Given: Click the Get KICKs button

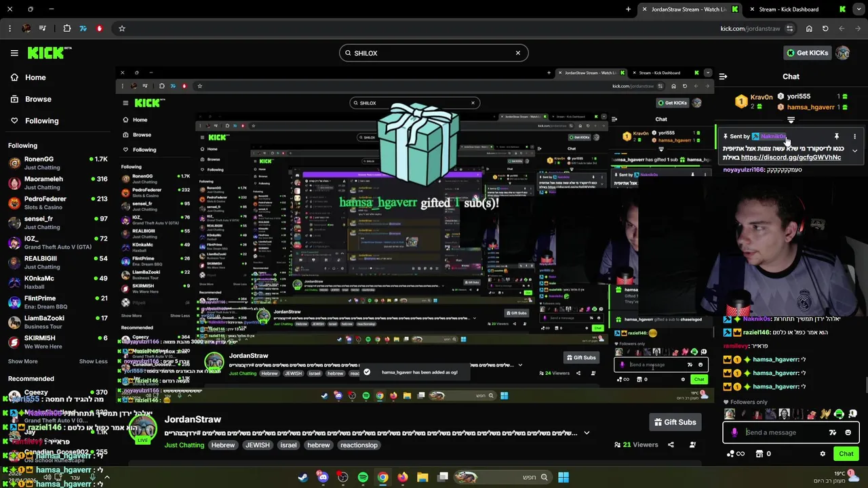Looking at the screenshot, I should point(807,53).
